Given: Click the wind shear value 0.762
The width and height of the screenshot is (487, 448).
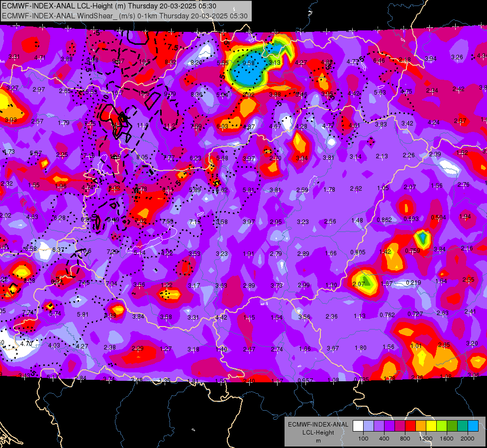Looking at the screenshot, I should pyautogui.click(x=387, y=315).
